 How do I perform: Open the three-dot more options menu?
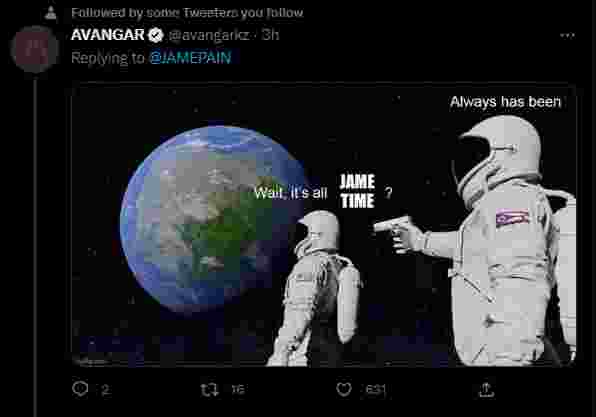click(567, 35)
